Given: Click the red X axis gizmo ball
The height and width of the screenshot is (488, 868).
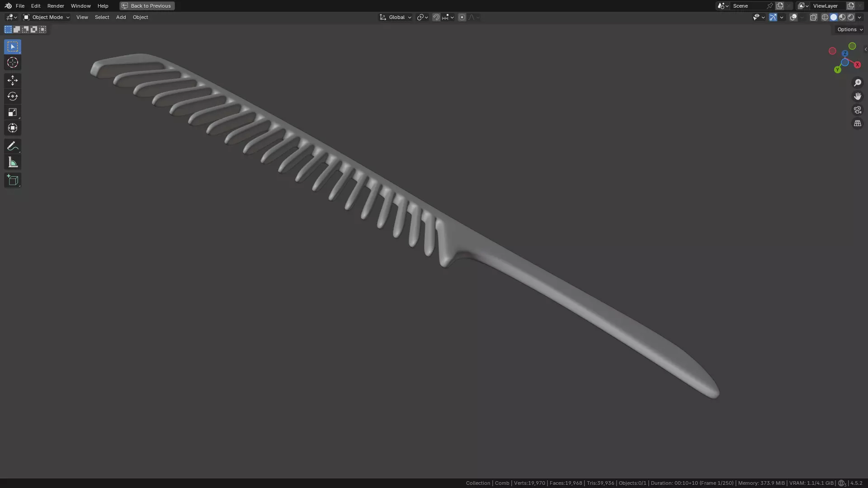Looking at the screenshot, I should pyautogui.click(x=857, y=65).
